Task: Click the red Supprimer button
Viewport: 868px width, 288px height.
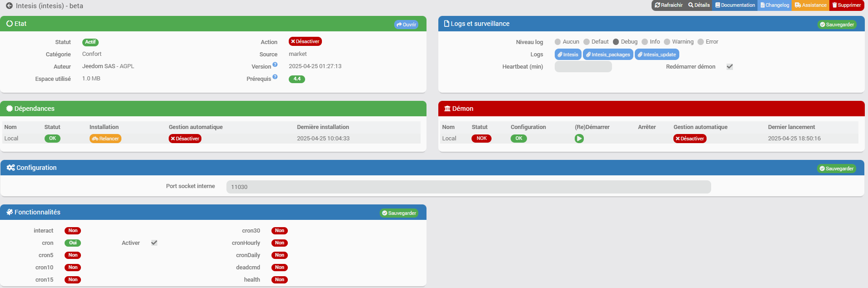Action: click(847, 5)
